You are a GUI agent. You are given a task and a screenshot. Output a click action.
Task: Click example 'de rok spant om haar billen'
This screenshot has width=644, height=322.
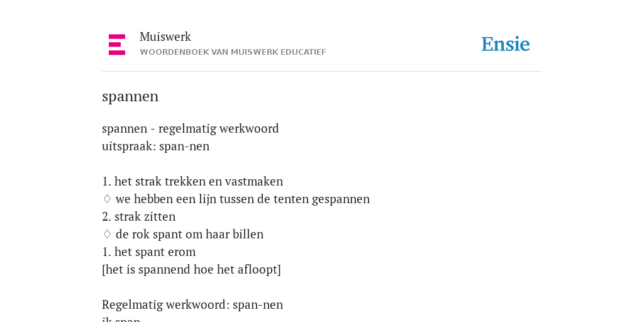point(190,234)
